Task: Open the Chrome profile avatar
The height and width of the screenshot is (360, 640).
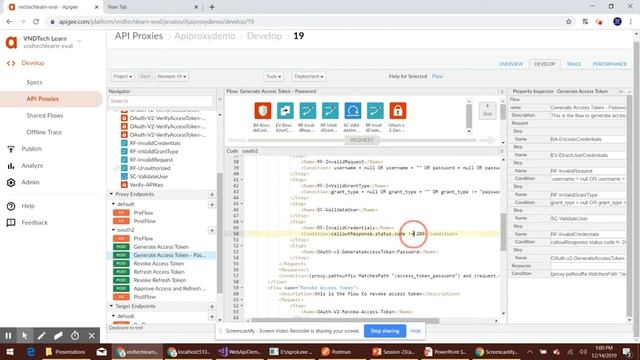Action: pyautogui.click(x=617, y=22)
